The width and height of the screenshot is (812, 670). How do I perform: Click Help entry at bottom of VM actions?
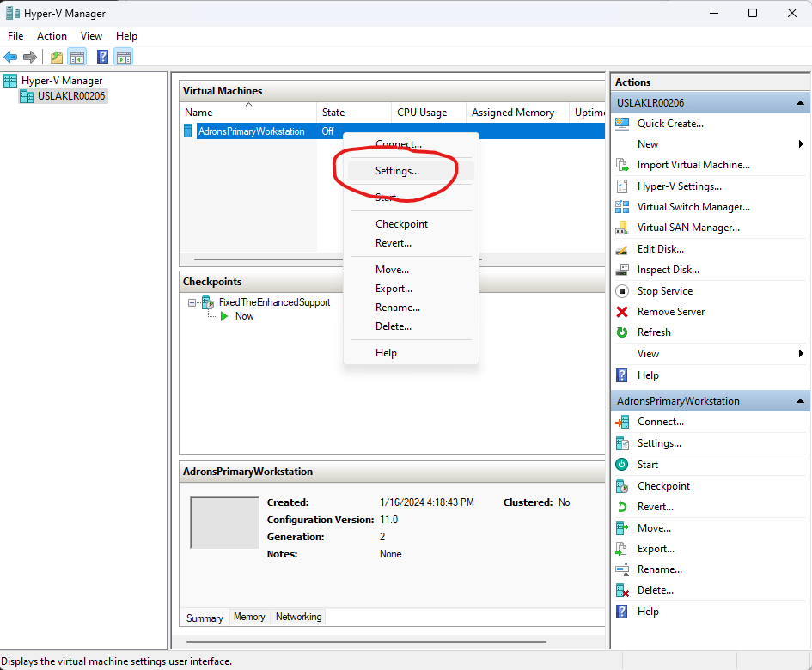tap(647, 612)
